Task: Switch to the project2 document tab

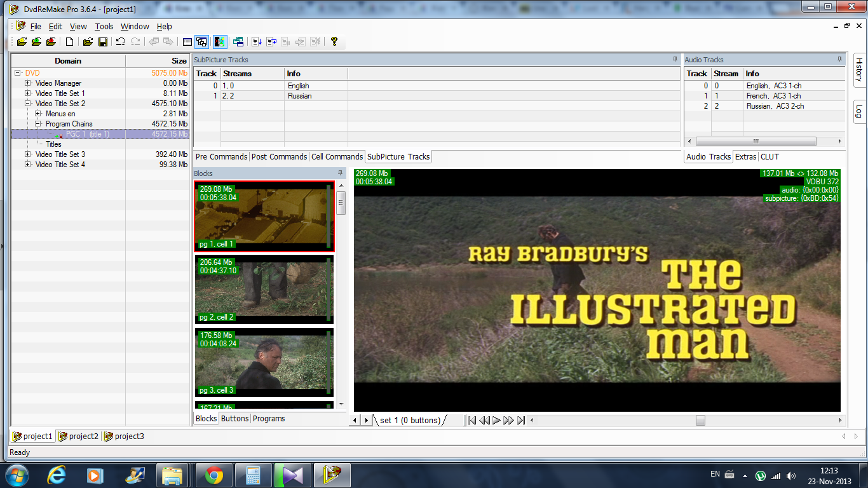Action: pyautogui.click(x=79, y=437)
